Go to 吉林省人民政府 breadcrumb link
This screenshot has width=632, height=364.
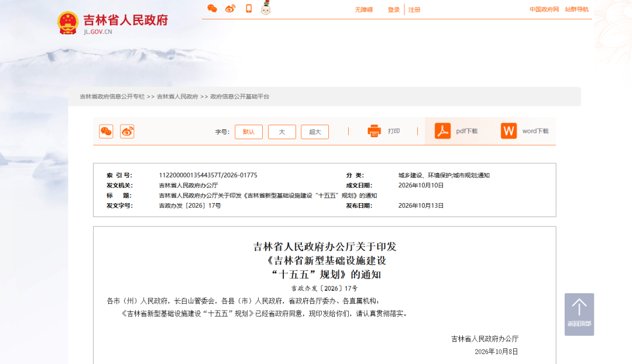pos(177,97)
